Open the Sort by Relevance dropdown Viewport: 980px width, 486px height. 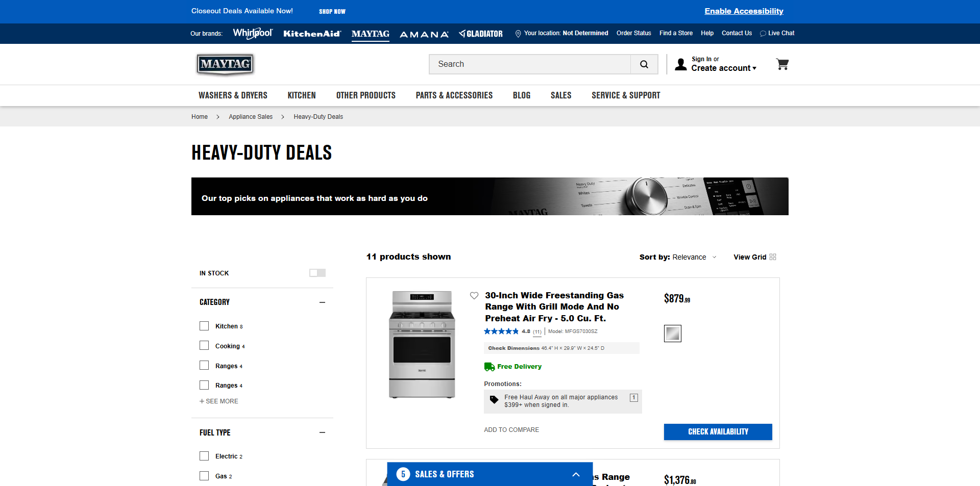[693, 257]
